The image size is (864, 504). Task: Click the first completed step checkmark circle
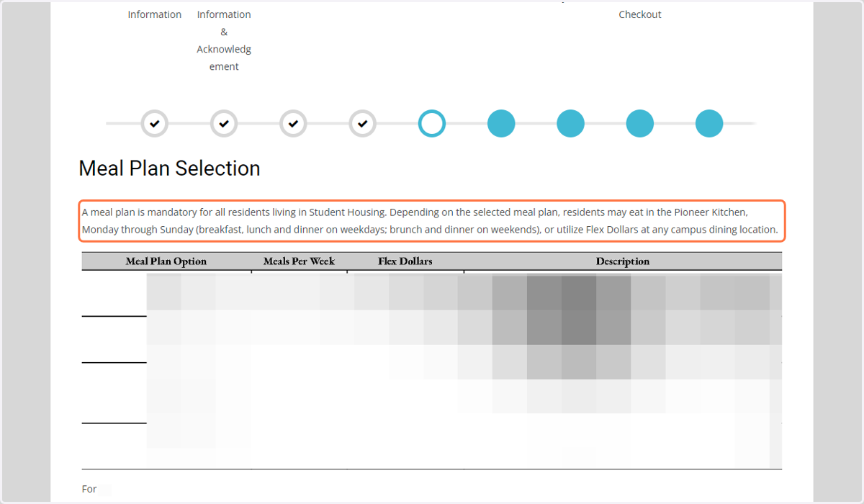pyautogui.click(x=155, y=124)
